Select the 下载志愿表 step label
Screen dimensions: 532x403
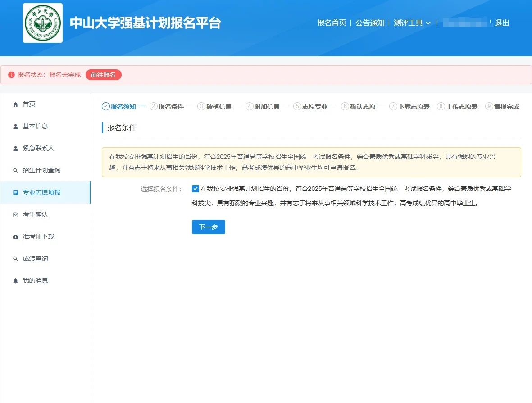414,107
